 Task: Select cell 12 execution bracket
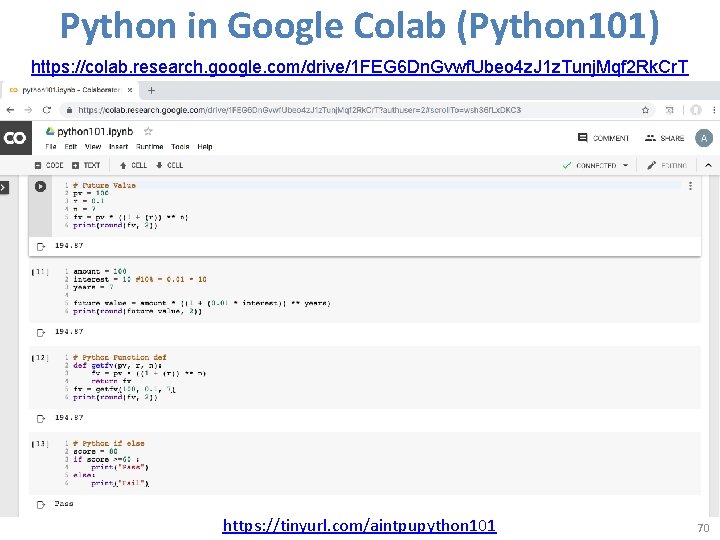tap(40, 358)
